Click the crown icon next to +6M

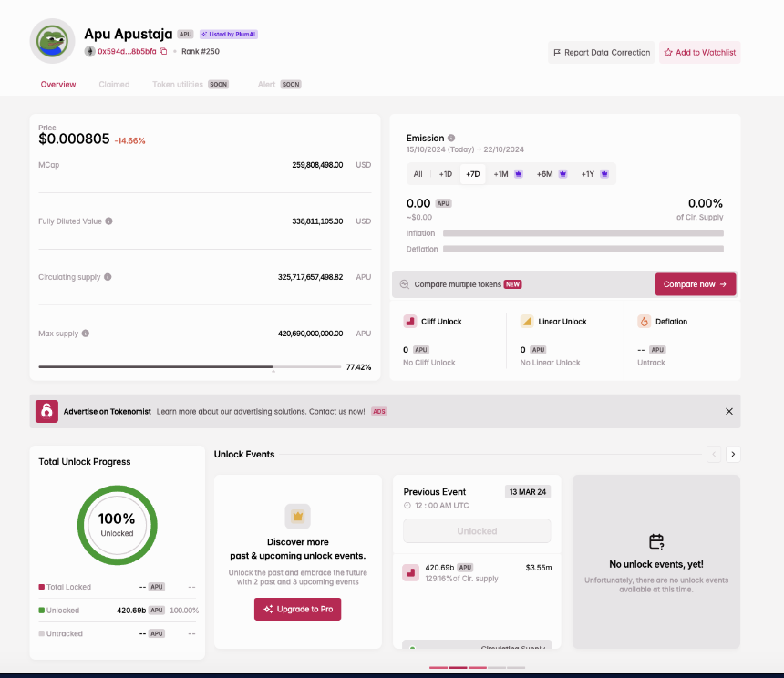pos(563,174)
